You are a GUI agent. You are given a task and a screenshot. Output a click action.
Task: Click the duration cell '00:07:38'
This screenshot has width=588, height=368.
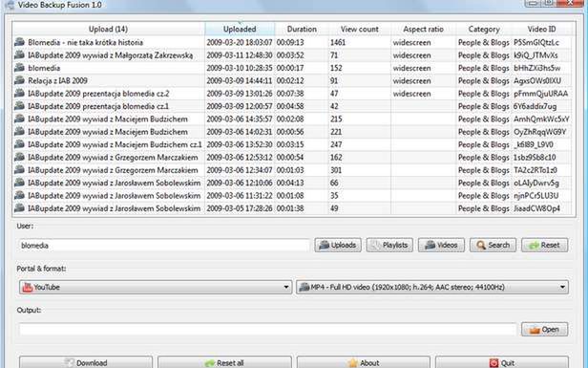point(290,94)
